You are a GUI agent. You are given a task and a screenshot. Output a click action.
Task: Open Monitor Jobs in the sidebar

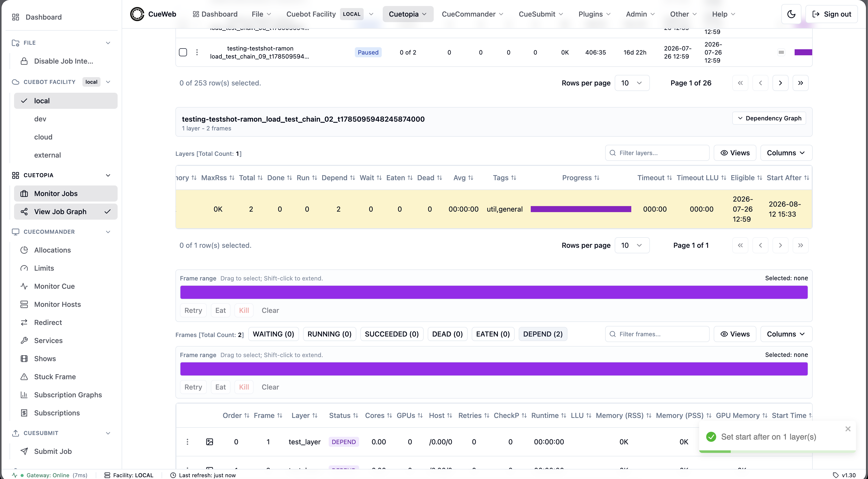66,194
